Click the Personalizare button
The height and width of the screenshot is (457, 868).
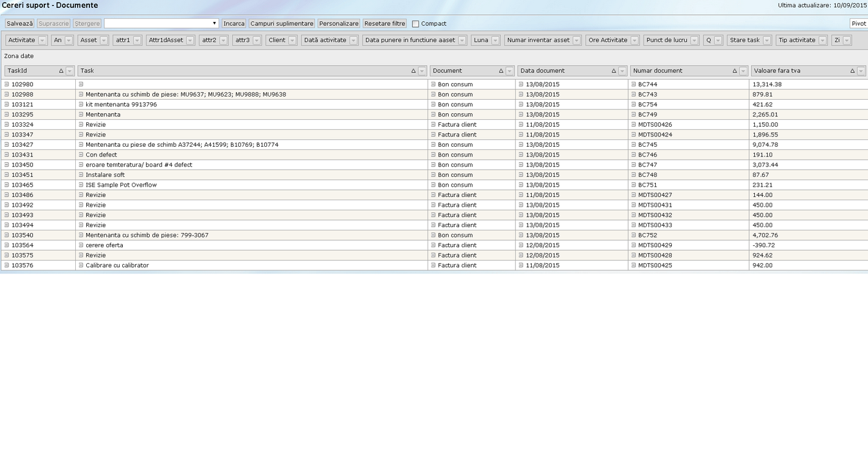pyautogui.click(x=339, y=23)
